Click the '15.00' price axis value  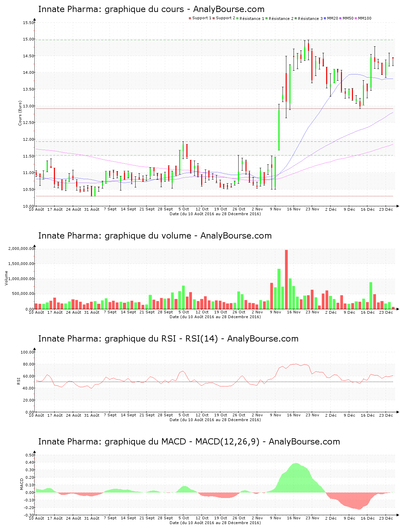click(x=28, y=39)
